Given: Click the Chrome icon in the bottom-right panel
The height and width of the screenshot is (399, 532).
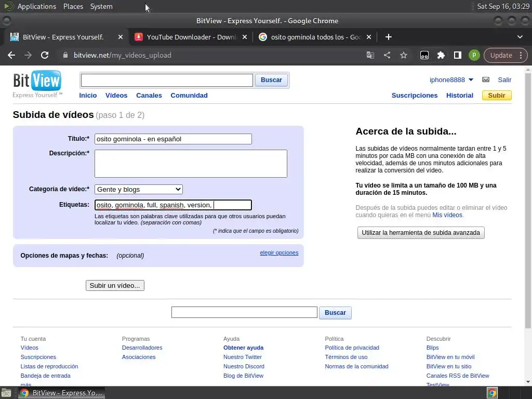Looking at the screenshot, I should 492,393.
